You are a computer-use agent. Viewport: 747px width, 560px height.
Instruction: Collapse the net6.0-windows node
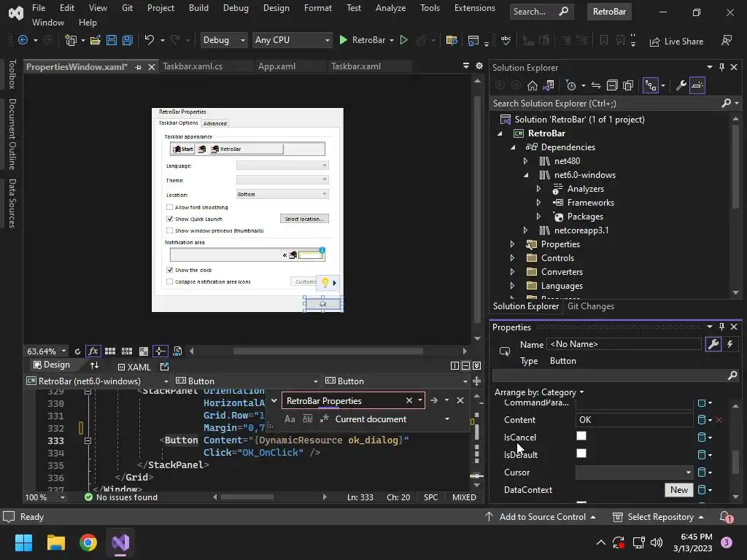click(x=525, y=175)
